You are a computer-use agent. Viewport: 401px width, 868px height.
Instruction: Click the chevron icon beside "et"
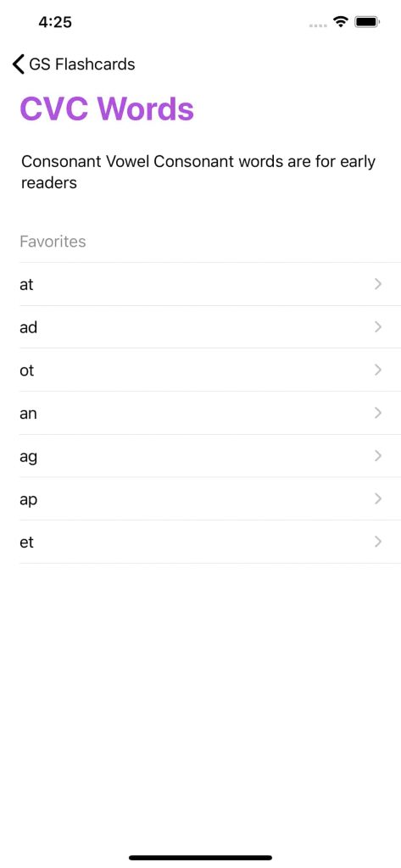pyautogui.click(x=378, y=542)
